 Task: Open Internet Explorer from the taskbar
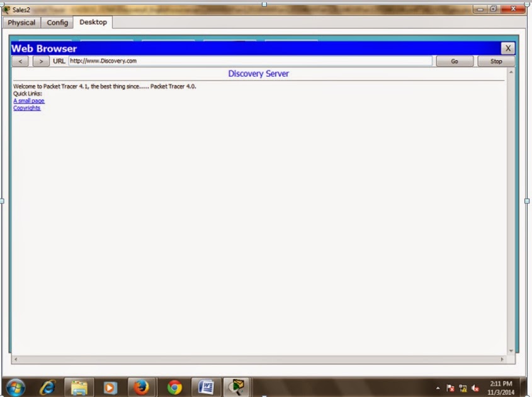pos(47,387)
